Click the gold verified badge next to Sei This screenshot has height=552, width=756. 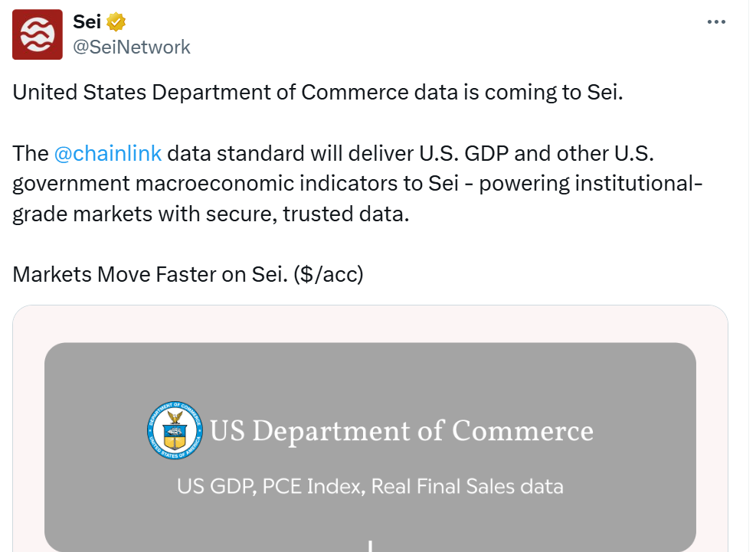(116, 22)
